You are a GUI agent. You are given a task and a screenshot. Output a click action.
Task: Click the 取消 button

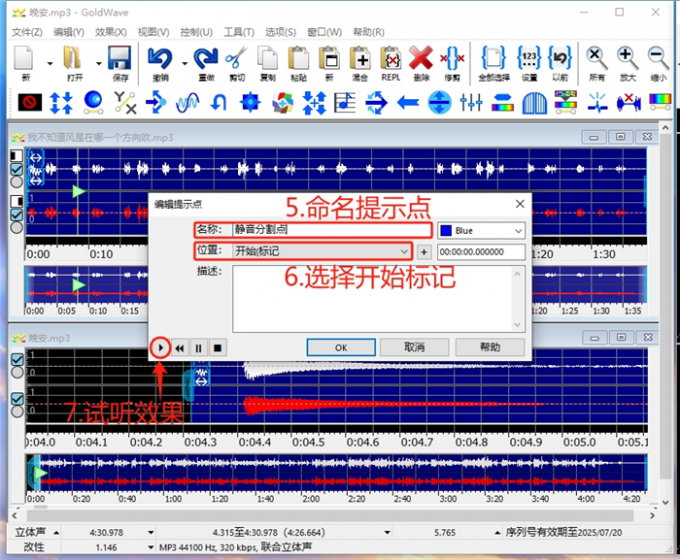click(415, 347)
